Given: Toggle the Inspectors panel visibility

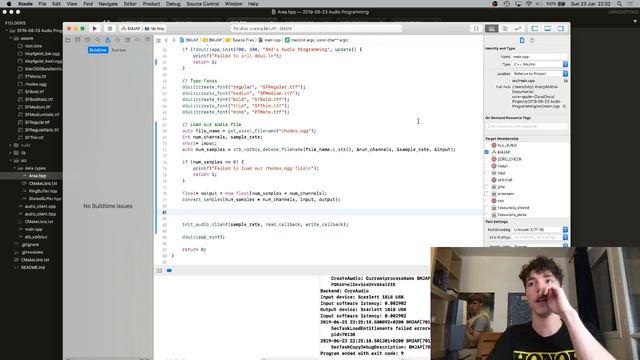Looking at the screenshot, I should [561, 29].
